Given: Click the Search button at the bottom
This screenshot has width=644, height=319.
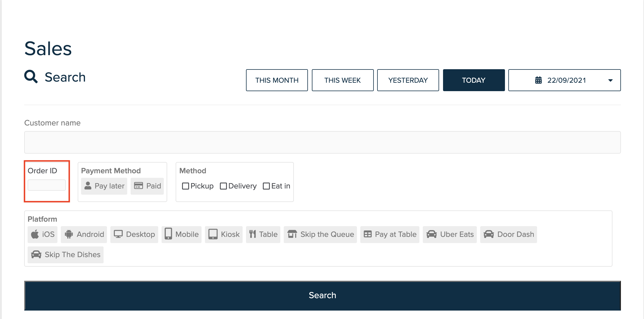Looking at the screenshot, I should (322, 295).
